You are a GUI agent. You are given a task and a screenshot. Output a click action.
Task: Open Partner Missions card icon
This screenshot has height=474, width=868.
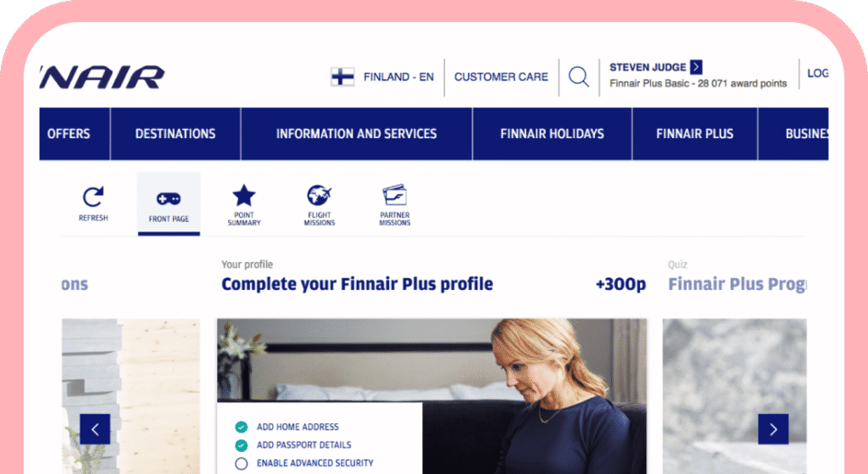(395, 196)
